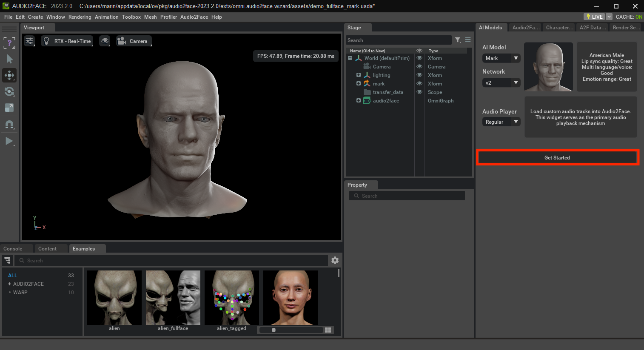Open the Camera selector button
The image size is (644, 350).
[134, 41]
